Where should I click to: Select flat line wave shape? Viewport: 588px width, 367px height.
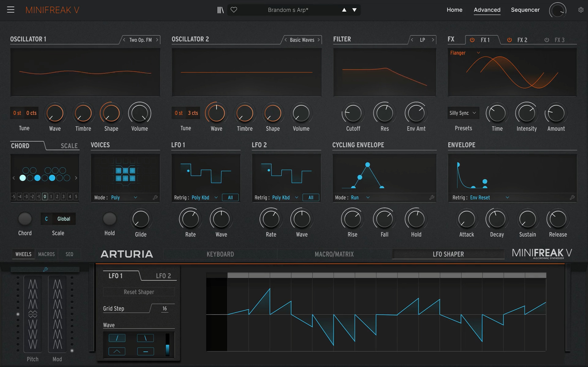point(145,351)
